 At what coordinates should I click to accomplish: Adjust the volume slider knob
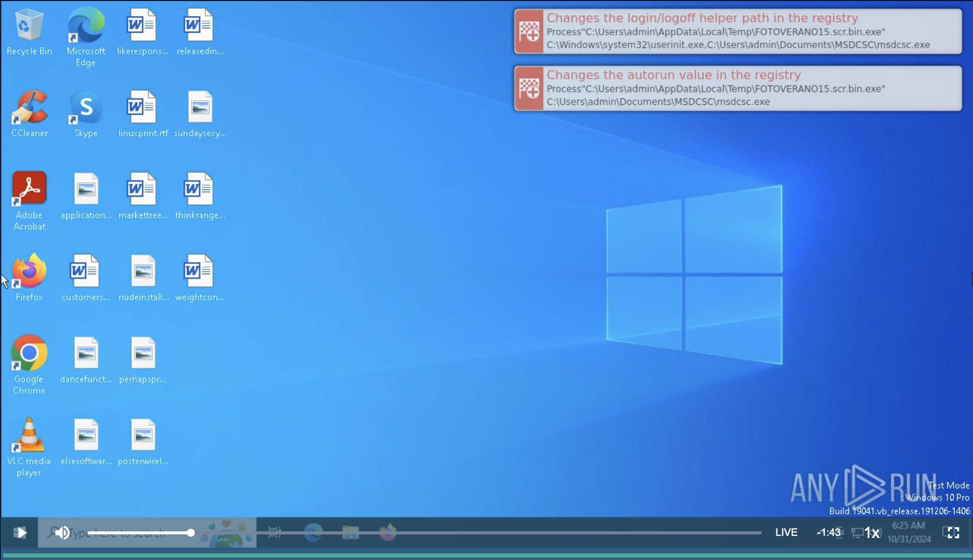pos(191,533)
